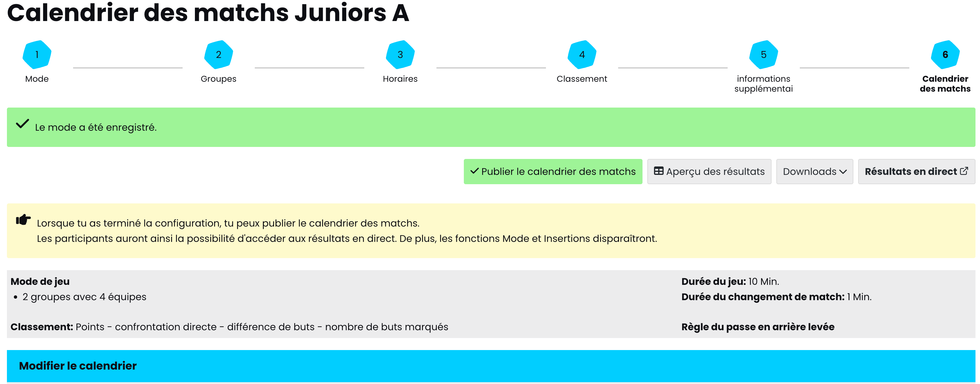
Task: Jump to step 3 Horaires hexagon
Action: pyautogui.click(x=400, y=55)
